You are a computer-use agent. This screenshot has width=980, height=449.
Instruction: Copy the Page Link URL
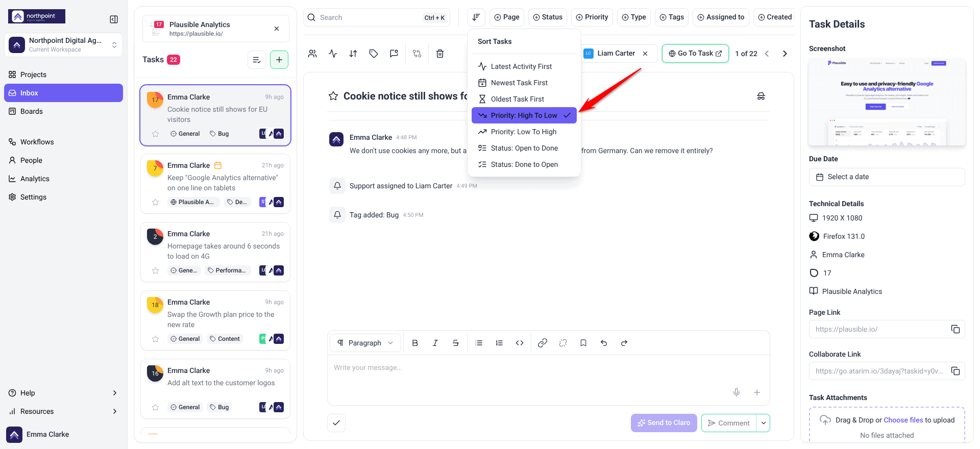pos(955,329)
